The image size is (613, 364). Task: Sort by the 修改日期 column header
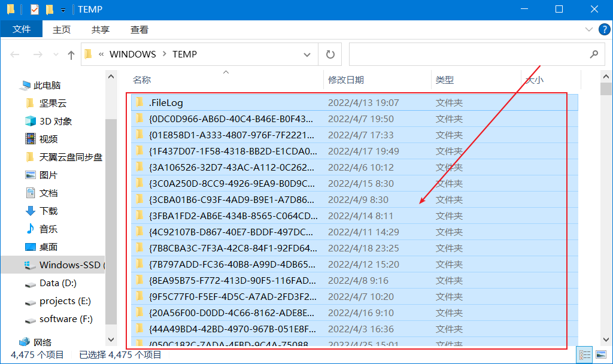pyautogui.click(x=346, y=80)
